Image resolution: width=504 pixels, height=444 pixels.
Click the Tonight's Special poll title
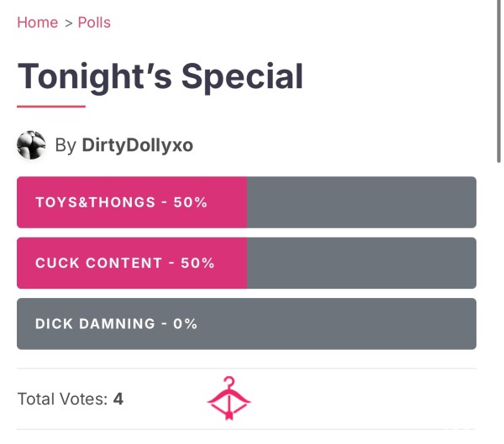pyautogui.click(x=160, y=77)
